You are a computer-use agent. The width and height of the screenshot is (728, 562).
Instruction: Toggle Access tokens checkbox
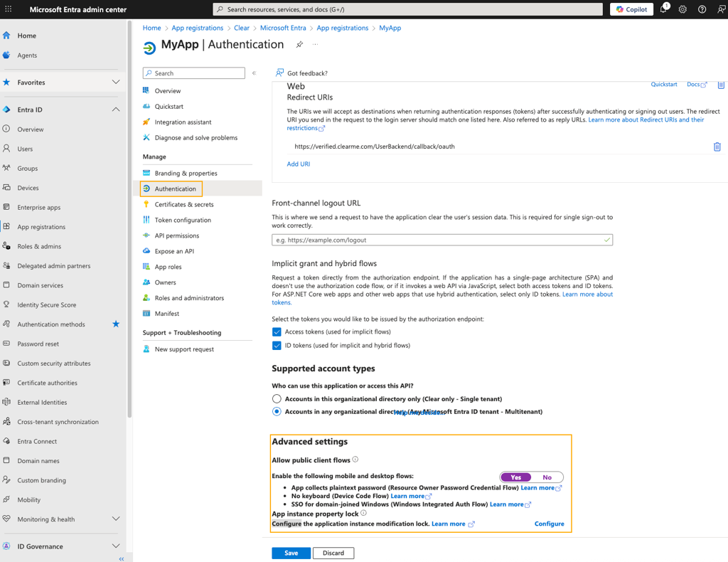pyautogui.click(x=277, y=332)
